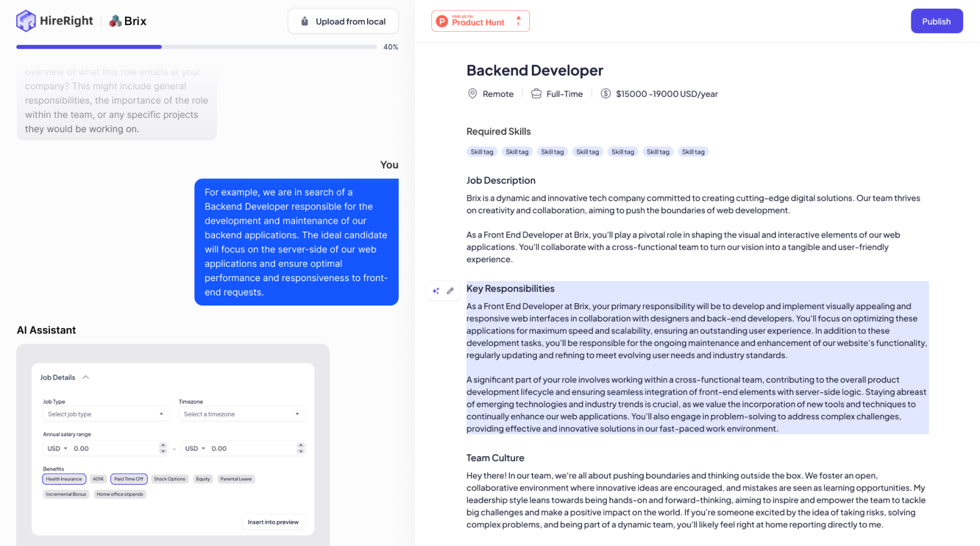Image resolution: width=980 pixels, height=546 pixels.
Task: Open the Select job type dropdown
Action: coord(106,414)
